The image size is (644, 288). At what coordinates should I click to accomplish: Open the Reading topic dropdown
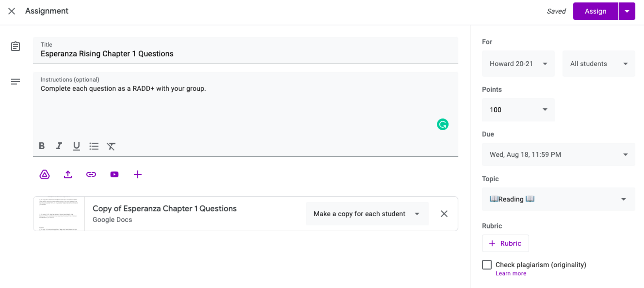pos(558,199)
